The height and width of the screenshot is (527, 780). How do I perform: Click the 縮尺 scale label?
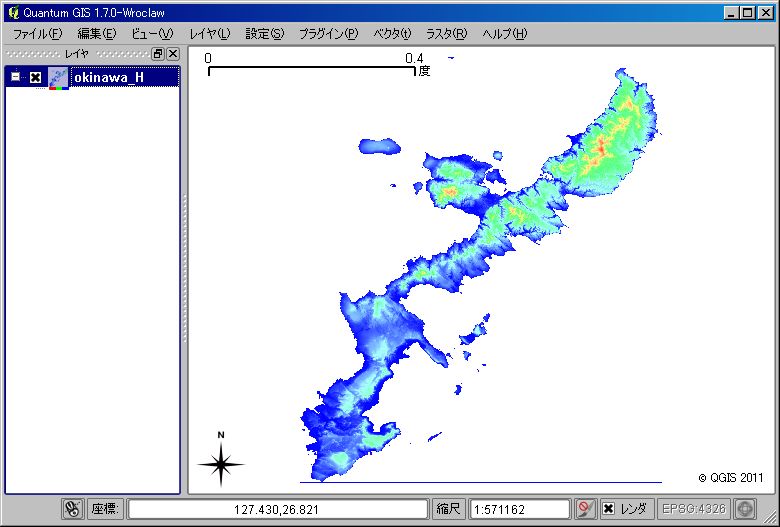[448, 509]
